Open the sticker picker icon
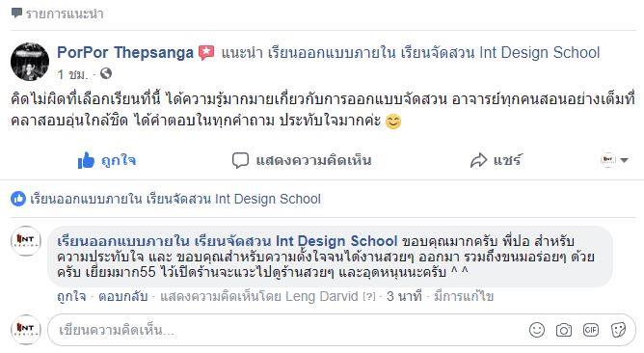This screenshot has width=644, height=353. click(618, 330)
